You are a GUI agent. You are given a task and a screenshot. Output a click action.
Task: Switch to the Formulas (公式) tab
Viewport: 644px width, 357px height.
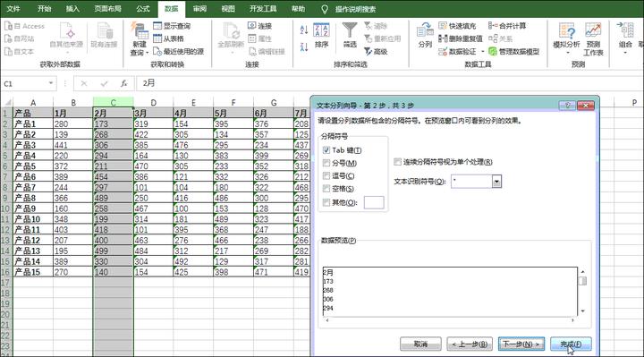[143, 9]
